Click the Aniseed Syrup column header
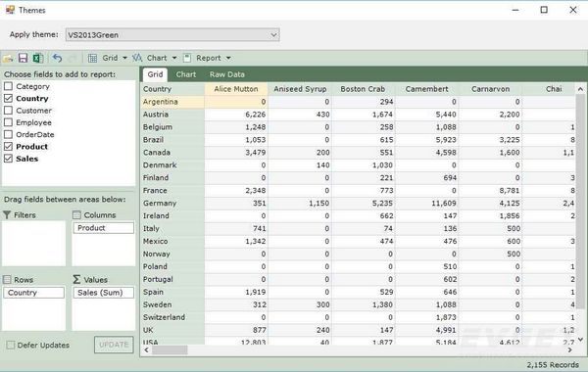Screen dimensions: 588x372 [300, 89]
